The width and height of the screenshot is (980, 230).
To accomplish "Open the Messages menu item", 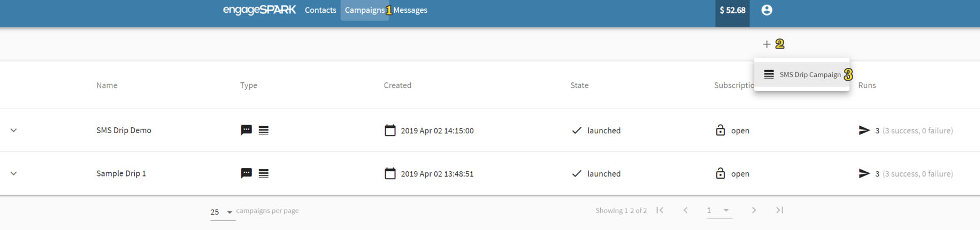I will coord(410,10).
